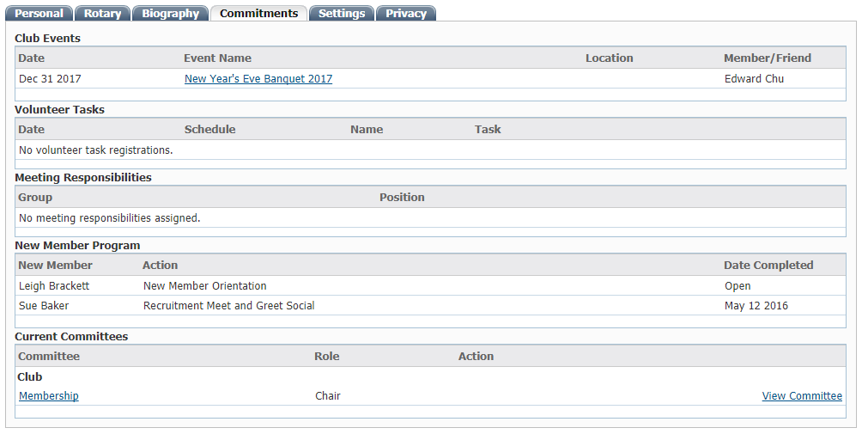Screen dimensions: 868x434
Task: Click the Membership committee link
Action: pyautogui.click(x=49, y=396)
